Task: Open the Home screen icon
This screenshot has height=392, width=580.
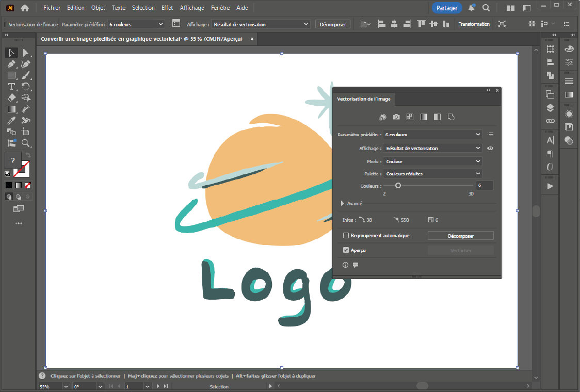Action: pos(25,8)
